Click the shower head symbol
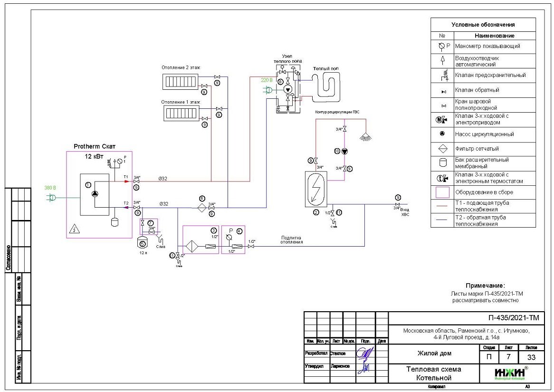Image resolution: width=554 pixels, height=392 pixels. [365, 136]
